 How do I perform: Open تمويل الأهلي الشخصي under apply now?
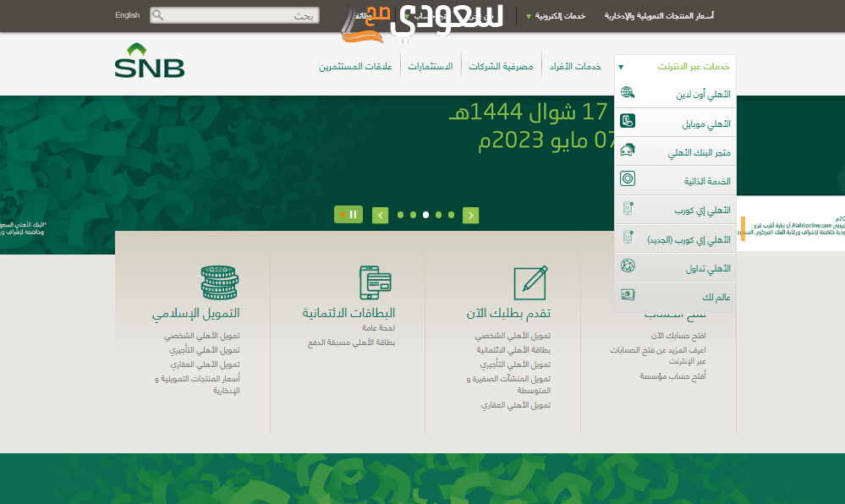[513, 336]
